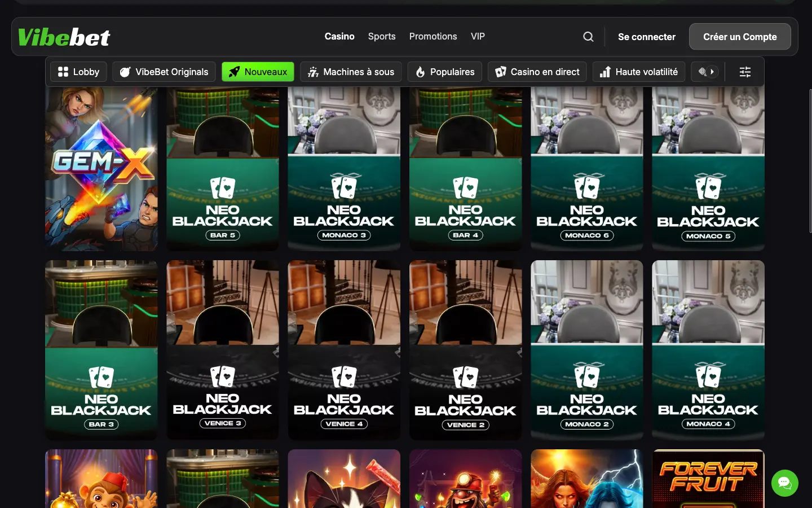Open the search magnifier icon
The image size is (812, 508).
(588, 37)
